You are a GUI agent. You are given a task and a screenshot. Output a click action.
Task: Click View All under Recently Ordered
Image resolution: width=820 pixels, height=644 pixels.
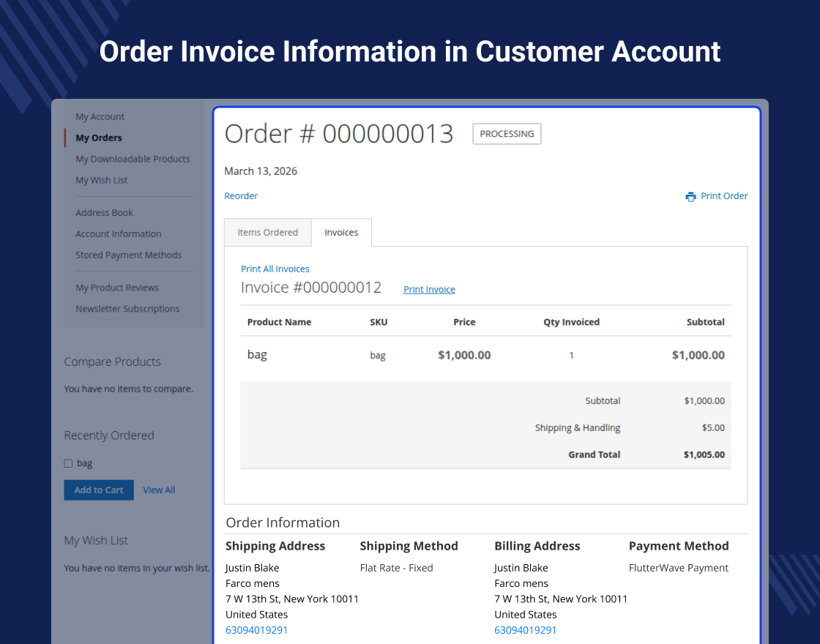coord(159,490)
